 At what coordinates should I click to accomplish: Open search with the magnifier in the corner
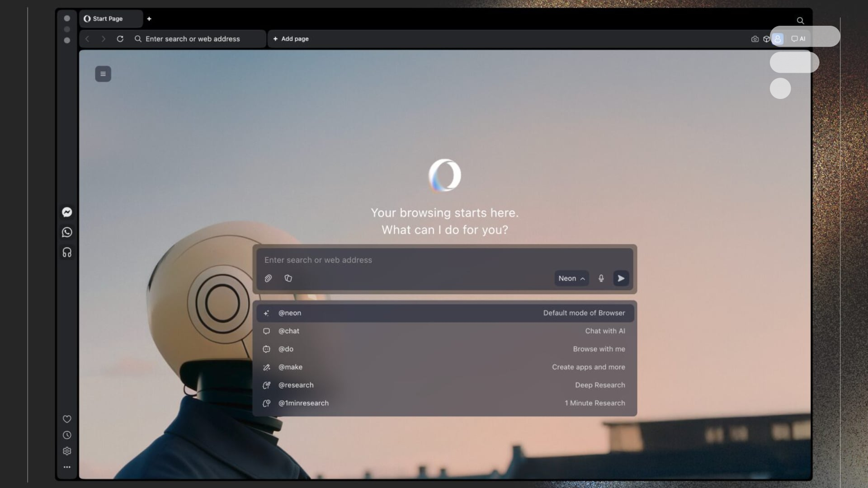click(x=800, y=21)
